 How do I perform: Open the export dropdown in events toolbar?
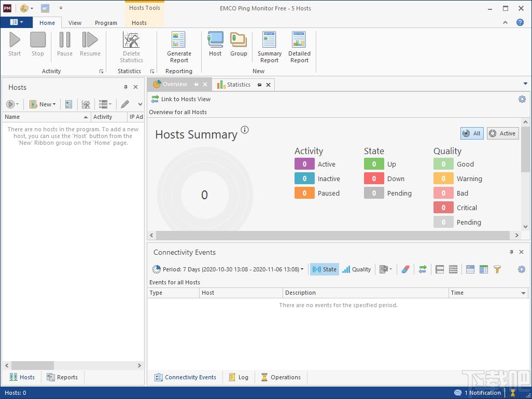click(x=385, y=269)
